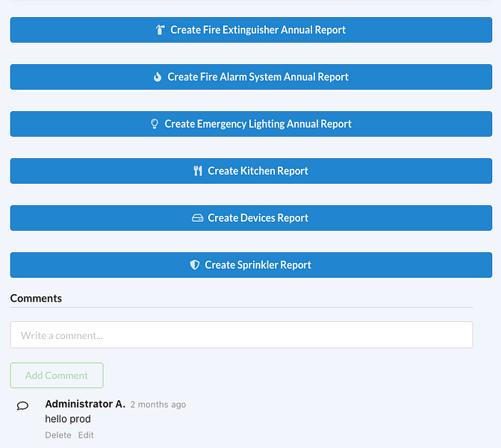Delete the hello prod comment
This screenshot has width=501, height=448.
coord(58,435)
